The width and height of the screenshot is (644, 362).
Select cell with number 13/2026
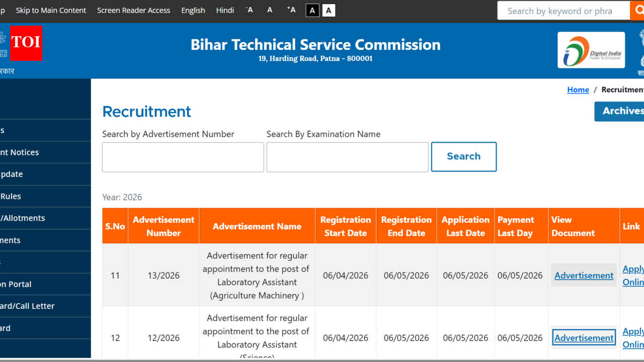click(164, 276)
